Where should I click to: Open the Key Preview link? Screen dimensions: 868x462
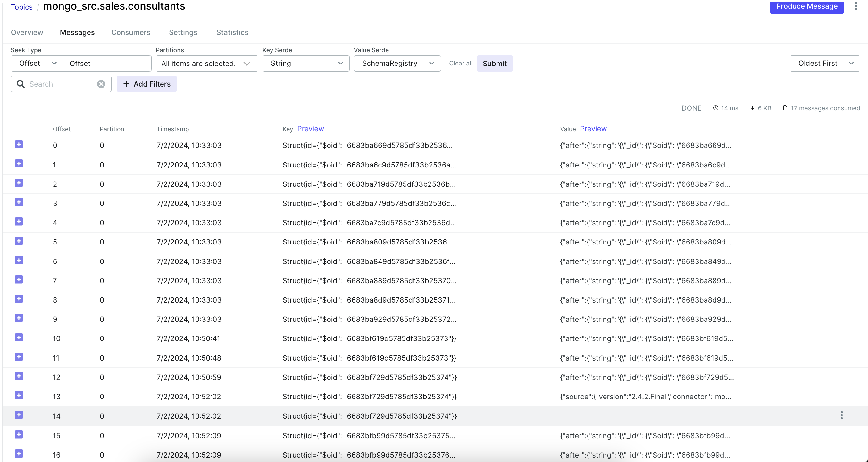tap(310, 129)
